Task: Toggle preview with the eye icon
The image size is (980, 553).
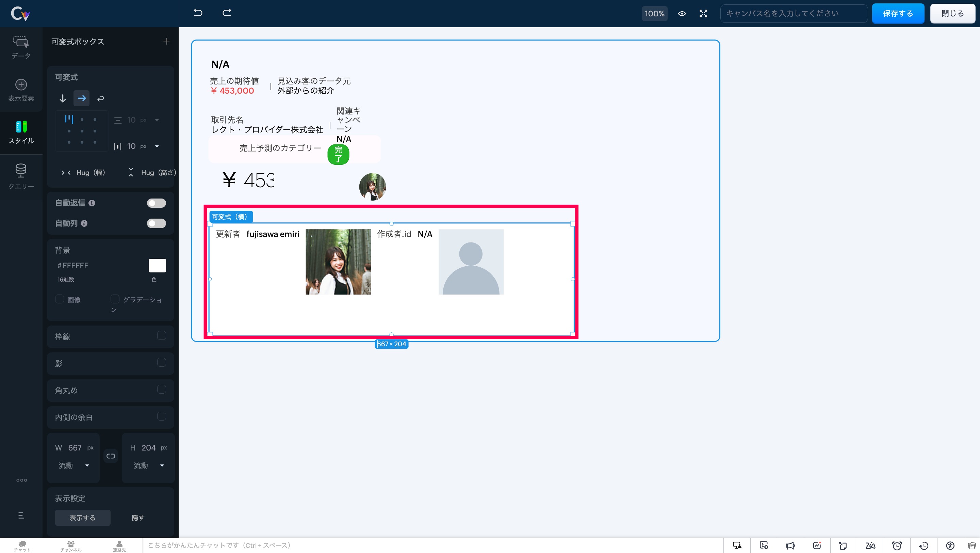Action: coord(682,14)
